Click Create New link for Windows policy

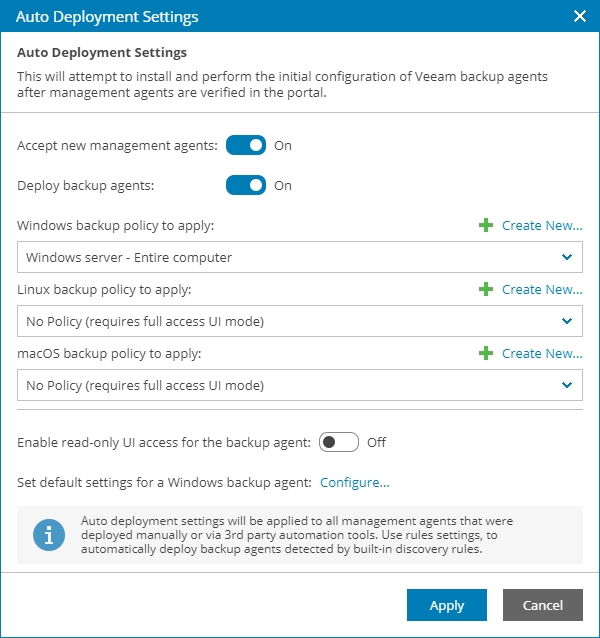(x=542, y=226)
